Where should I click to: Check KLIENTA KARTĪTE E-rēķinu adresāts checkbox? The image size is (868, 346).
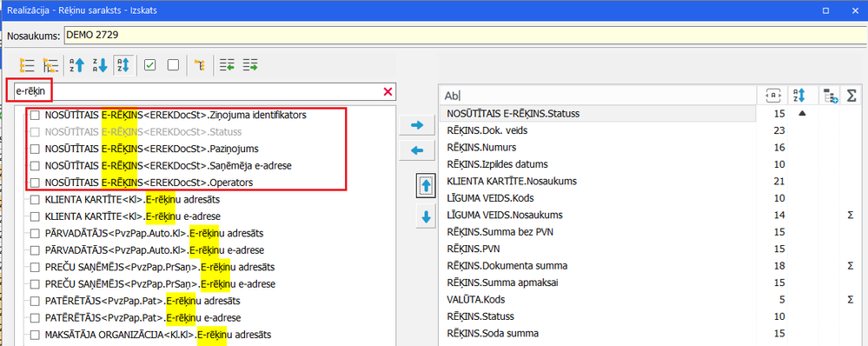click(35, 199)
